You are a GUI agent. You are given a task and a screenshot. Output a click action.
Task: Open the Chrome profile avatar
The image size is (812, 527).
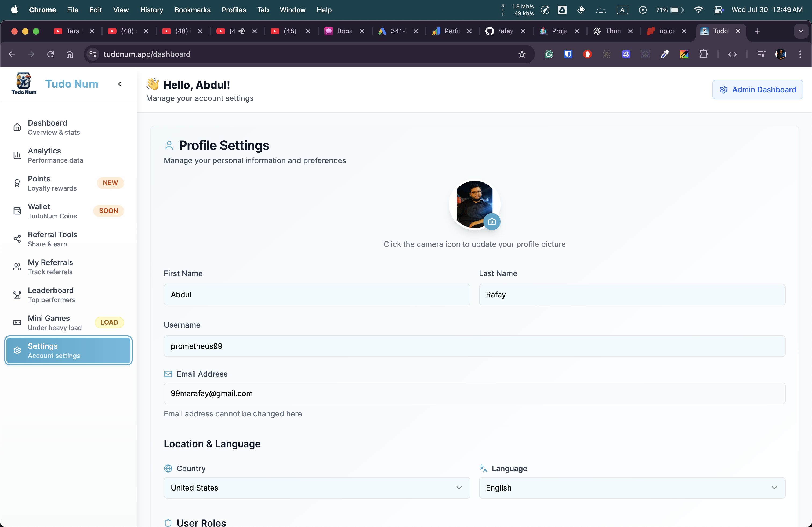(781, 54)
